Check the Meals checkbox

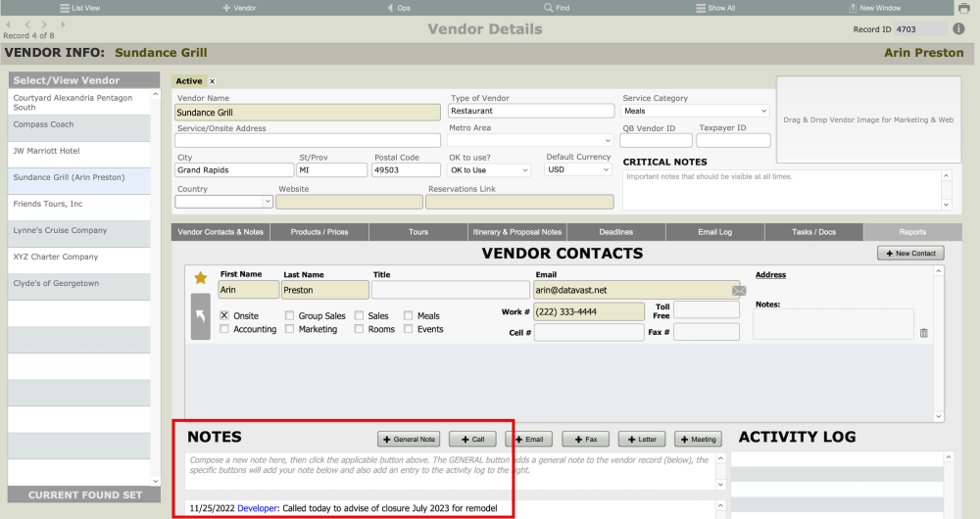pos(408,315)
